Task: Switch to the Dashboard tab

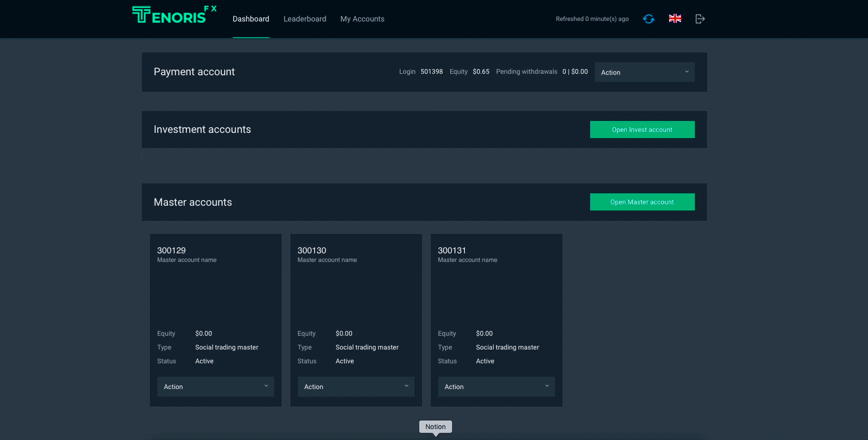Action: 251,19
